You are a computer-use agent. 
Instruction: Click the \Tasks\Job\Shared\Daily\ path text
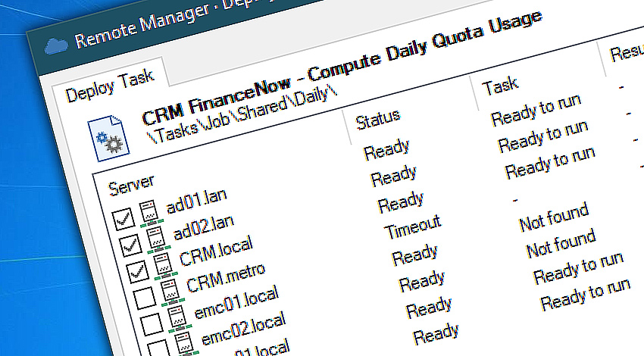[242, 117]
